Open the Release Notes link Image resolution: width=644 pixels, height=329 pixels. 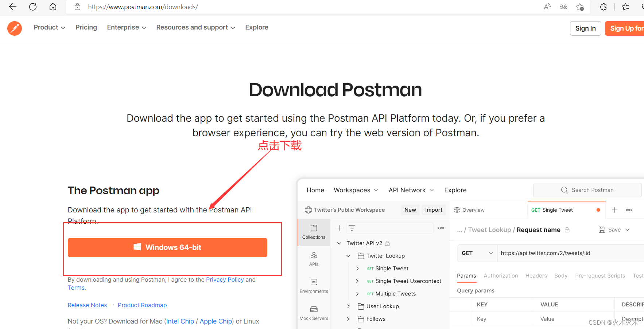(87, 305)
